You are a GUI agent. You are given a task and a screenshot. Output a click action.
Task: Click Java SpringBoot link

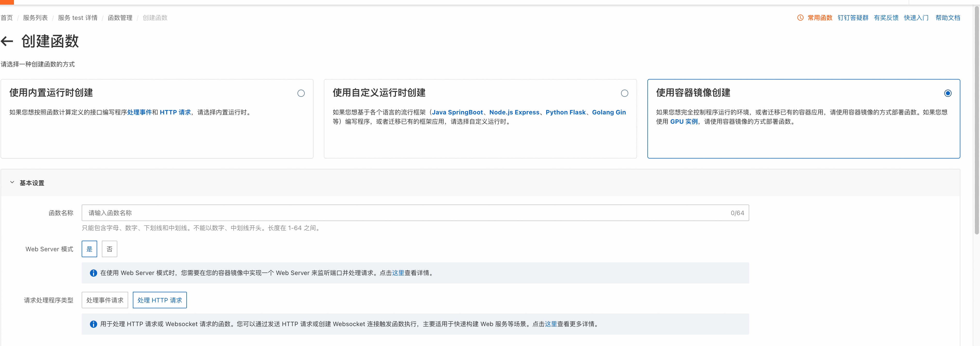(457, 112)
